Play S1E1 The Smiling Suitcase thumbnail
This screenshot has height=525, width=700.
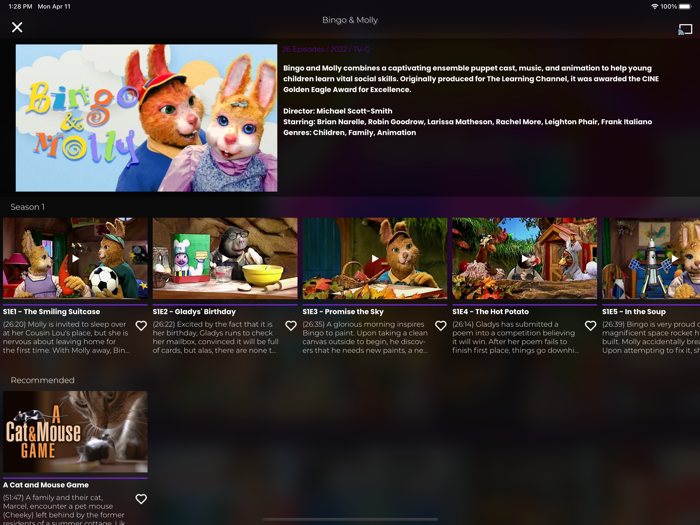point(75,258)
